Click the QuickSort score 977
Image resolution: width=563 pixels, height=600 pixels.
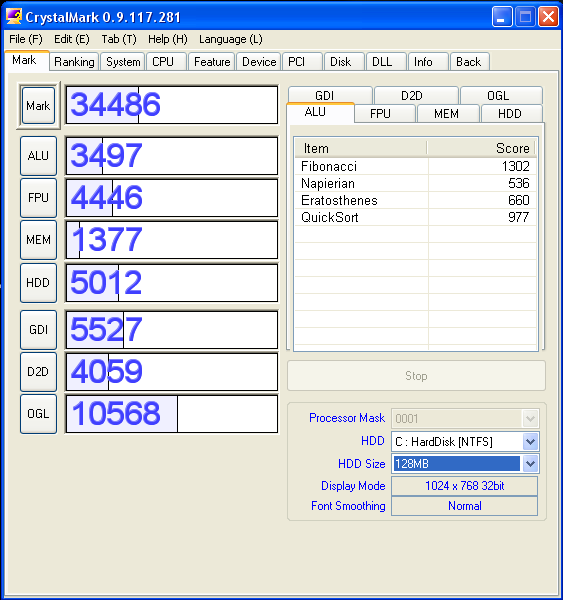(519, 217)
